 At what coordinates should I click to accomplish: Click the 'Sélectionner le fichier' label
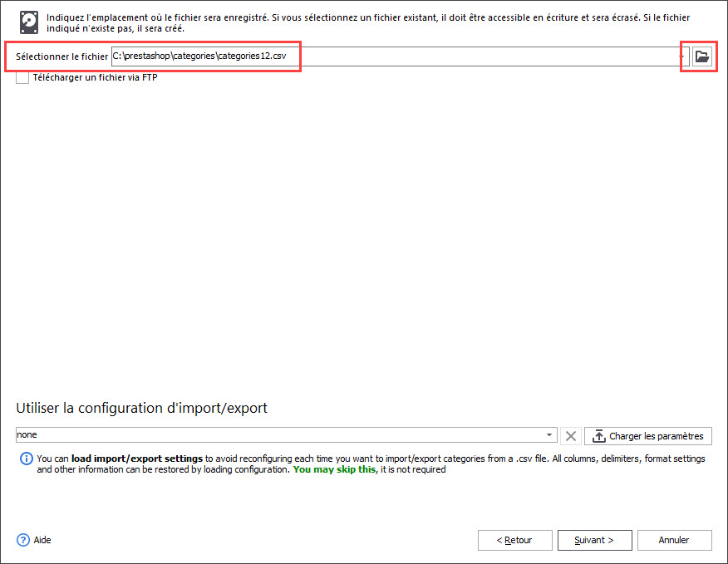[61, 56]
